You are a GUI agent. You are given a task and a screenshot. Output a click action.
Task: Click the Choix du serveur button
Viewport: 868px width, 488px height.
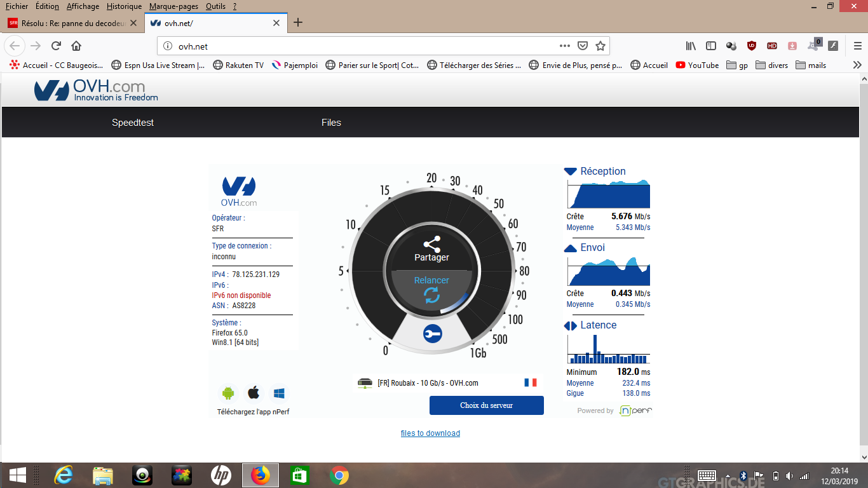[486, 405]
